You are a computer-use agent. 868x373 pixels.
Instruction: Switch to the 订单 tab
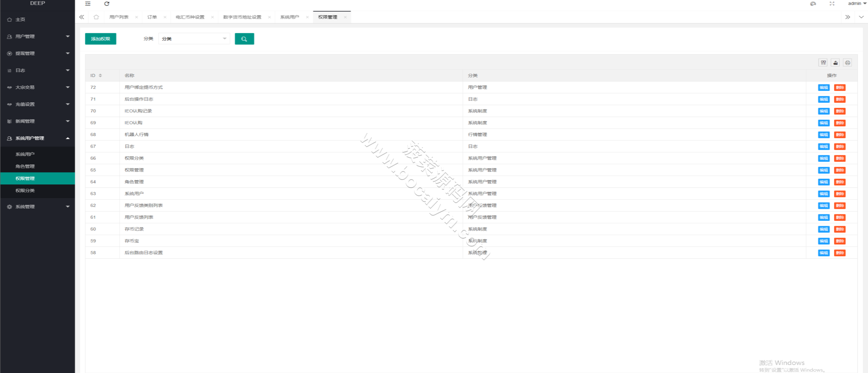(152, 17)
